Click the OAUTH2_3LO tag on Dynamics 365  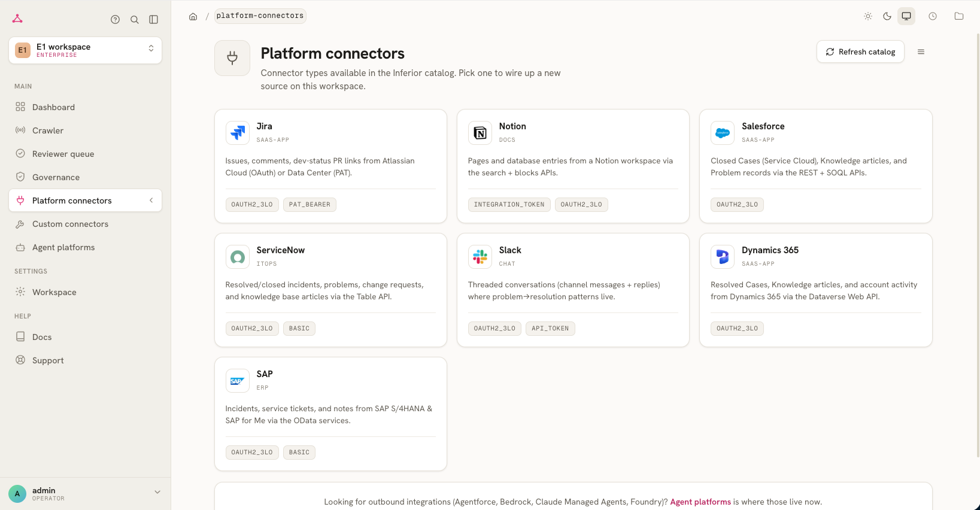pos(738,329)
